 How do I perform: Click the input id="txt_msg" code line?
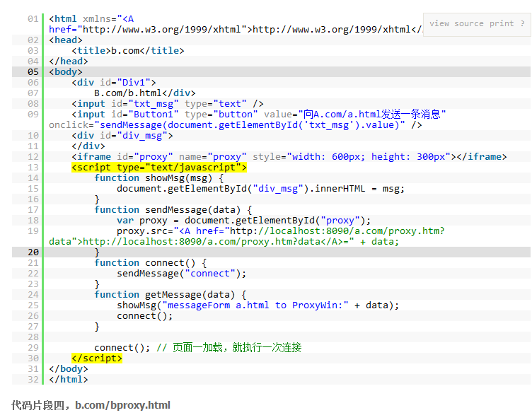pos(167,104)
